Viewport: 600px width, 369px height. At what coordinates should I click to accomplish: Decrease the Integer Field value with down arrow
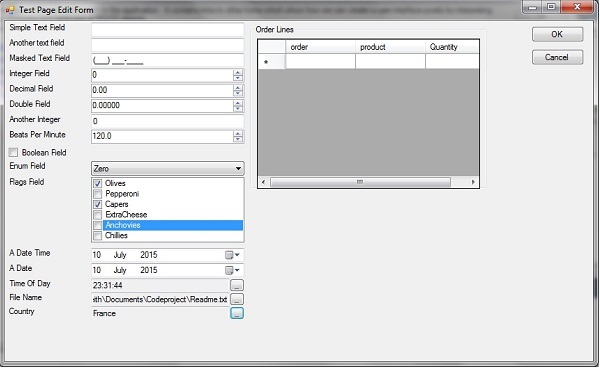(238, 78)
